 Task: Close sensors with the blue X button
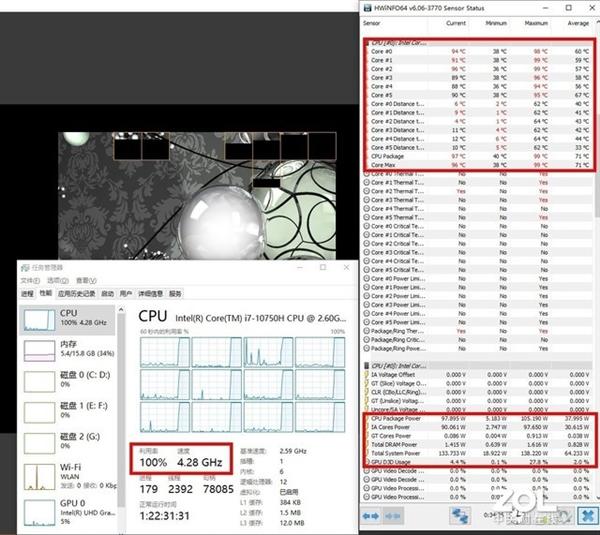tap(587, 515)
